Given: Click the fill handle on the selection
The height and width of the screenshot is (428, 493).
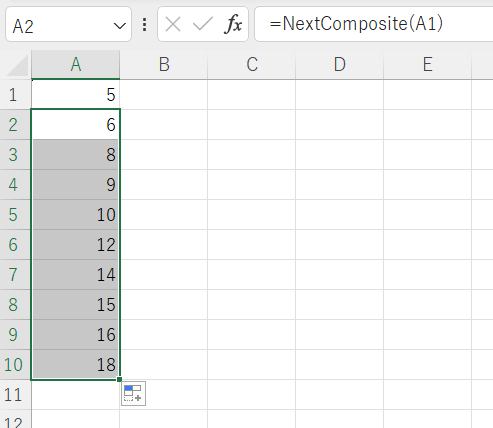Looking at the screenshot, I should [119, 379].
